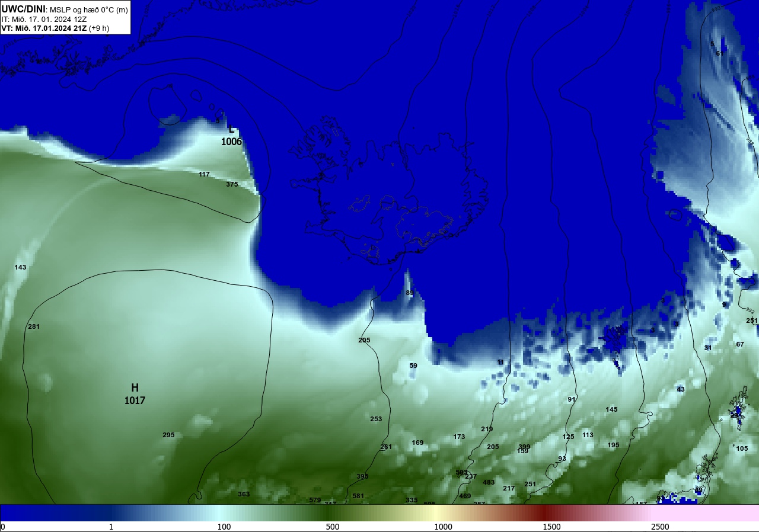Select the height value 217
This screenshot has height=532, width=759.
pyautogui.click(x=509, y=488)
